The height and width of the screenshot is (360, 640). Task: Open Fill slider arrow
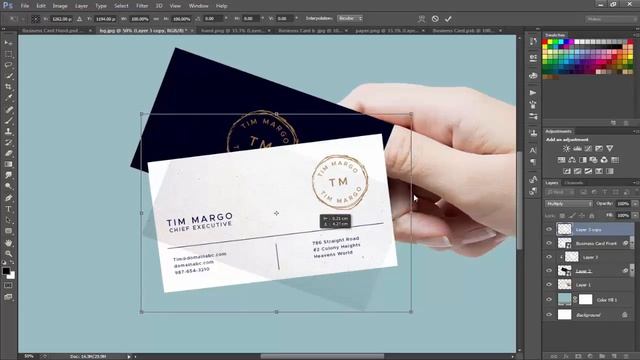pyautogui.click(x=635, y=215)
